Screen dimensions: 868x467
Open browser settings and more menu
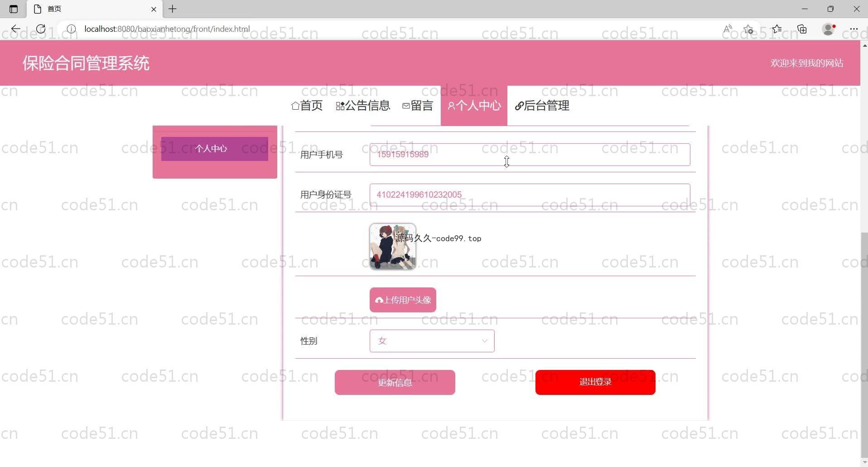[x=854, y=29]
